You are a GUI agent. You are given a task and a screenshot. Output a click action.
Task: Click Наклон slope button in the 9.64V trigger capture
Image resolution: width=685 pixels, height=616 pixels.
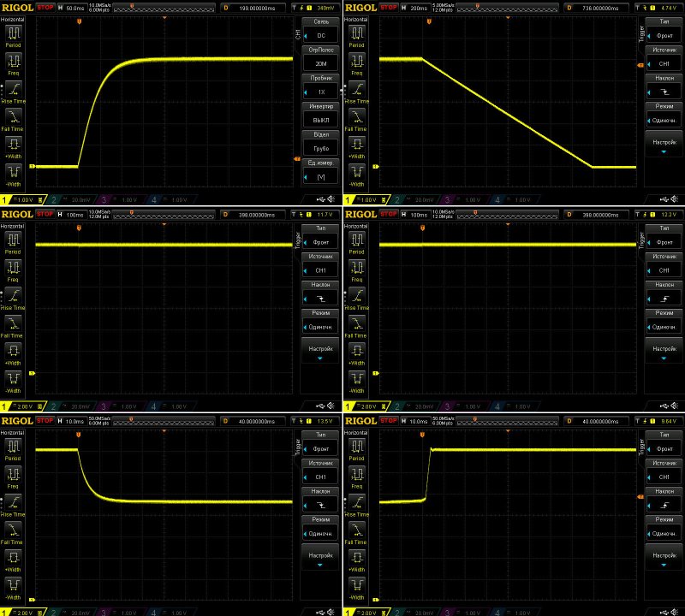coord(664,500)
